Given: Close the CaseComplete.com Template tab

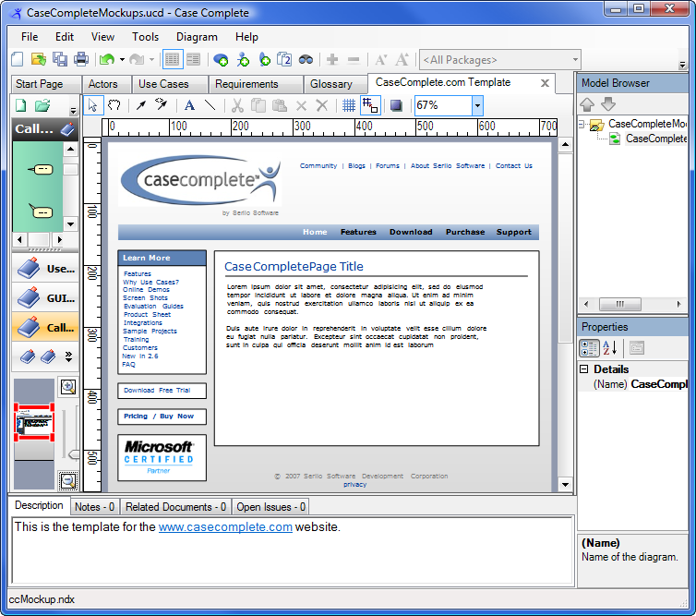Looking at the screenshot, I should coord(546,83).
